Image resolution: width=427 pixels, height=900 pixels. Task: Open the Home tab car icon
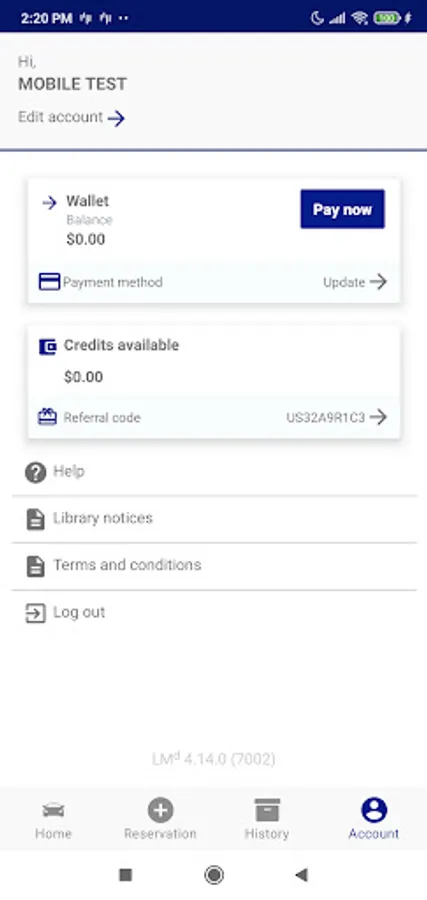pos(53,810)
